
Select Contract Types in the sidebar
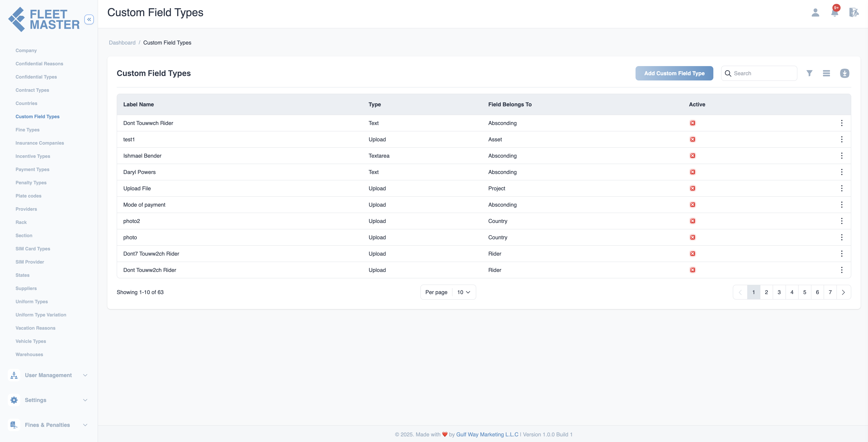(32, 90)
